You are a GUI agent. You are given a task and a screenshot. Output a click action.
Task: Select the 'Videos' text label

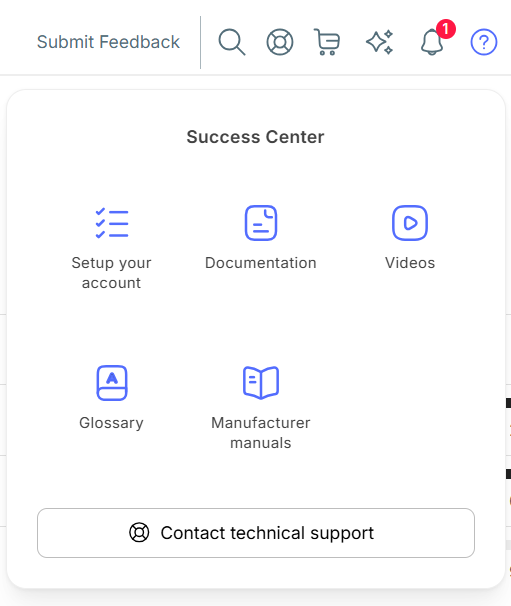click(x=410, y=263)
